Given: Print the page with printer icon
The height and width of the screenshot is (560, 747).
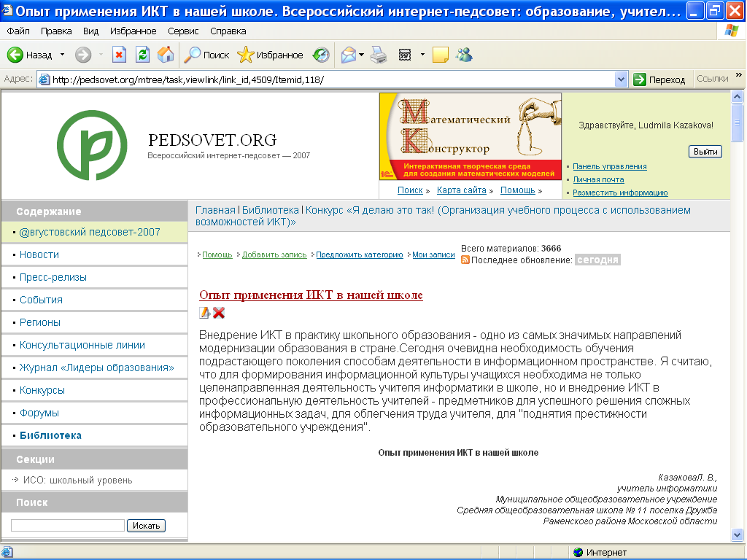Looking at the screenshot, I should pos(379,55).
